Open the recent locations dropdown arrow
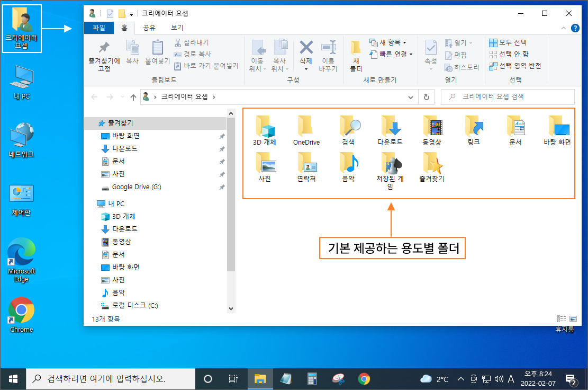 122,97
